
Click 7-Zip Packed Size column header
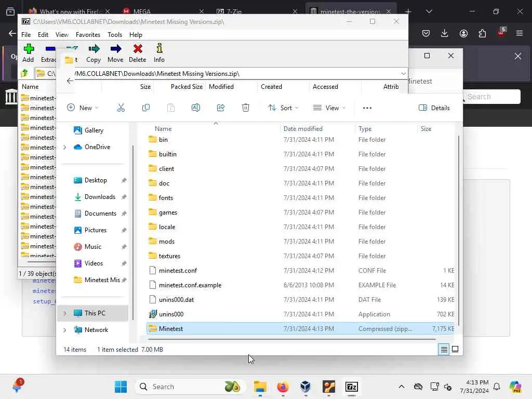187,87
